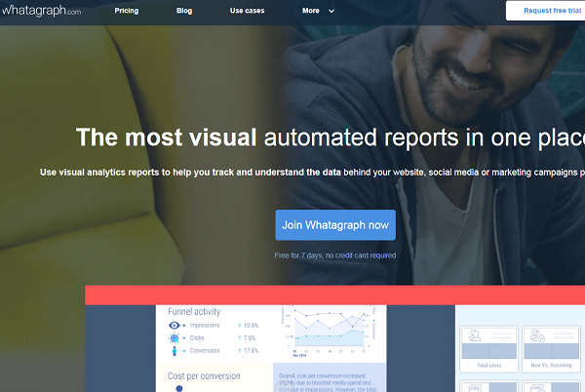Click the Conversions person icon
Screen dimensions: 585x392
click(x=175, y=351)
